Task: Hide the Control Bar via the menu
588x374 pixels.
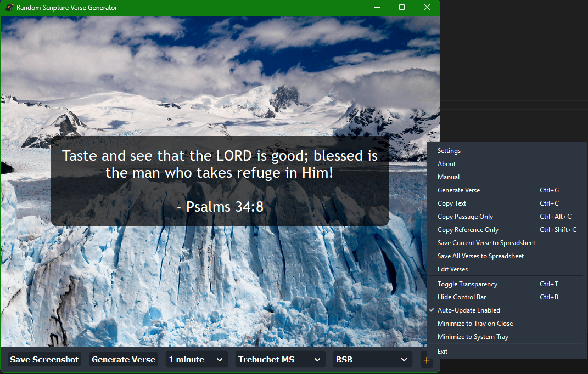Action: (x=461, y=297)
